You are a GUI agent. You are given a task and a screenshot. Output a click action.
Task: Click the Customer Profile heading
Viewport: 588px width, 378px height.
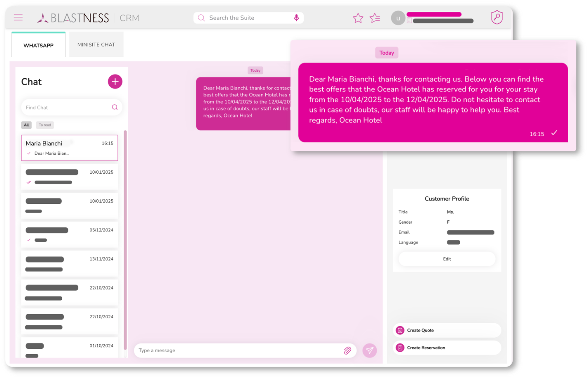click(x=447, y=198)
